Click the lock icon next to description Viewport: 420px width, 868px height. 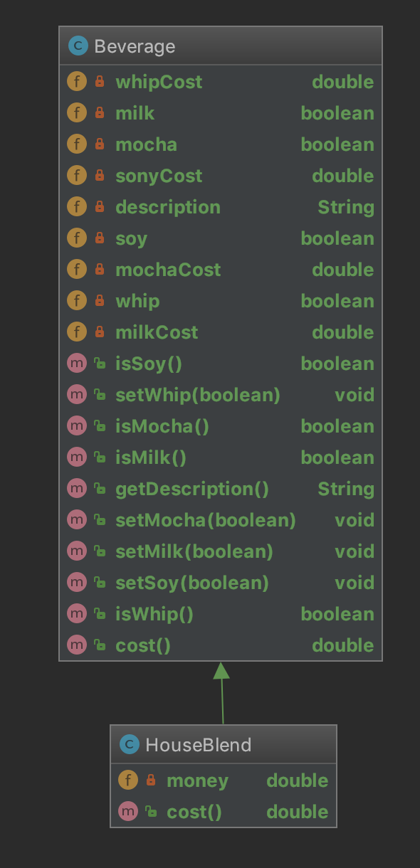[100, 207]
